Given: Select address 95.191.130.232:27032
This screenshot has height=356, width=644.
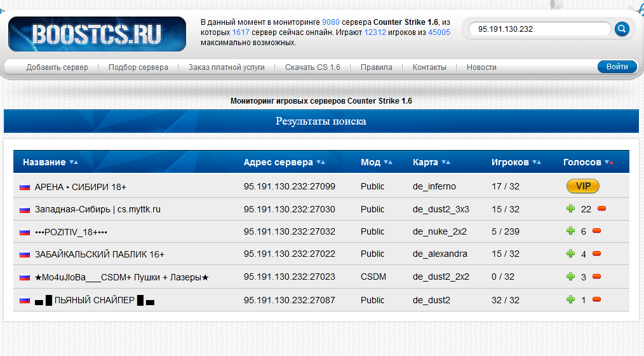Looking at the screenshot, I should 290,231.
